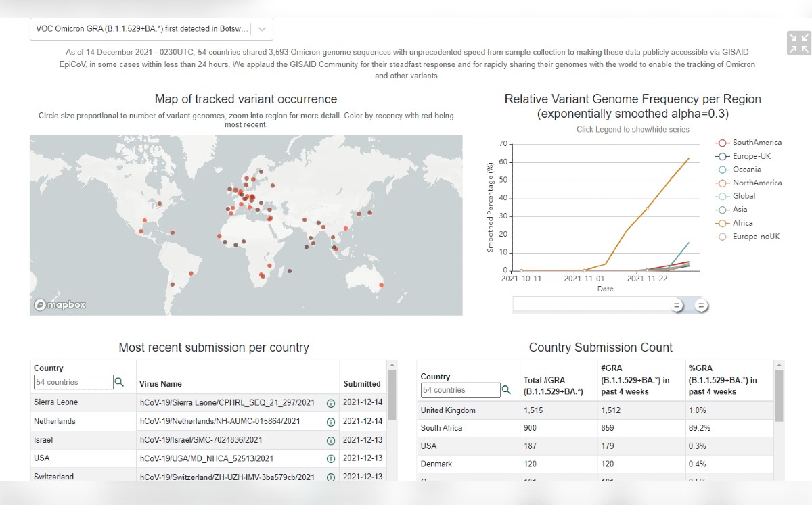The width and height of the screenshot is (812, 505).
Task: Click info icon for Sierra Leone virus
Action: pos(331,403)
